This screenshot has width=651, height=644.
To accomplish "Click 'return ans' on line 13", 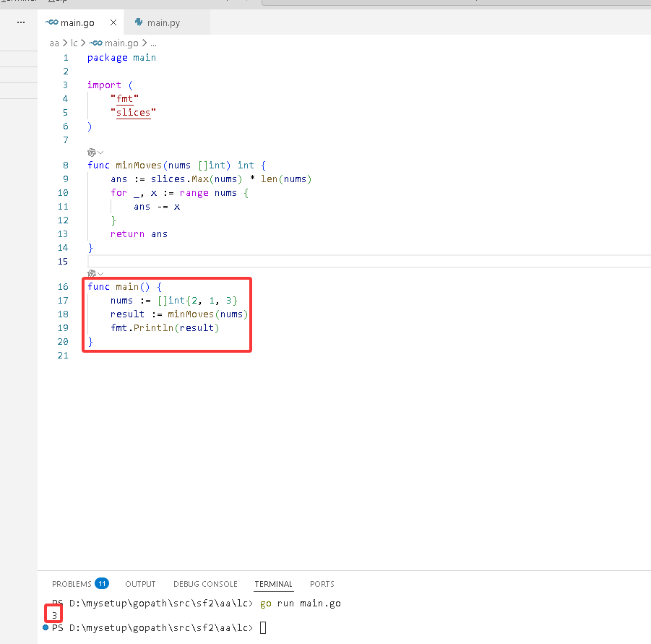I will point(139,233).
